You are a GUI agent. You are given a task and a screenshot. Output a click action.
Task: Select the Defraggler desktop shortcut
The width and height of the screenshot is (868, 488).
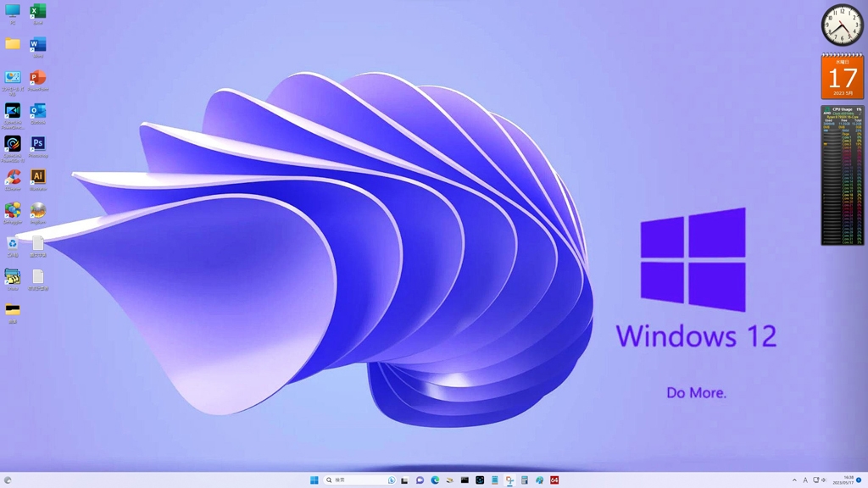point(12,213)
